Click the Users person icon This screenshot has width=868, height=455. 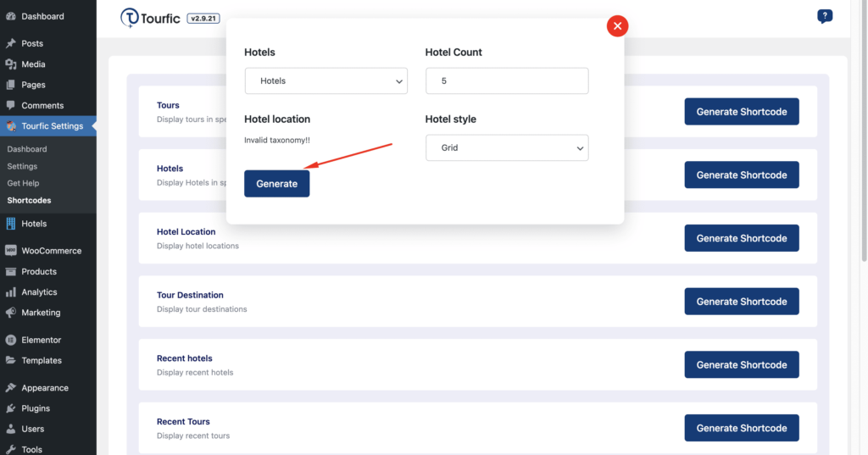click(10, 429)
